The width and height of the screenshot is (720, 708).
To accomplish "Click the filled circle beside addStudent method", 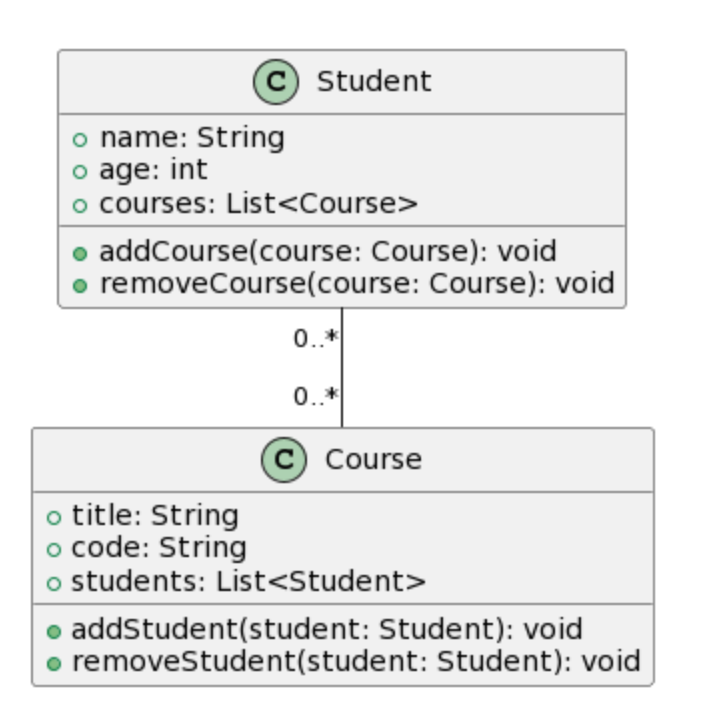I will click(53, 631).
